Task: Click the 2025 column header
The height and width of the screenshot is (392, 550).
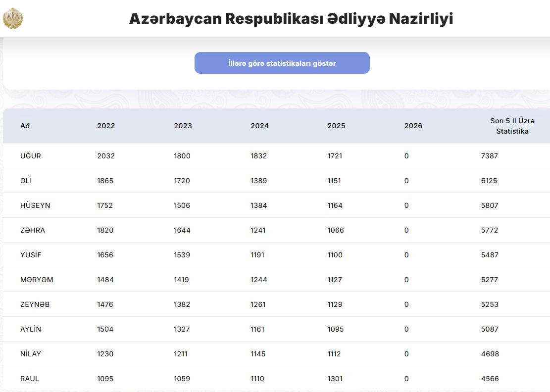Action: [x=336, y=126]
